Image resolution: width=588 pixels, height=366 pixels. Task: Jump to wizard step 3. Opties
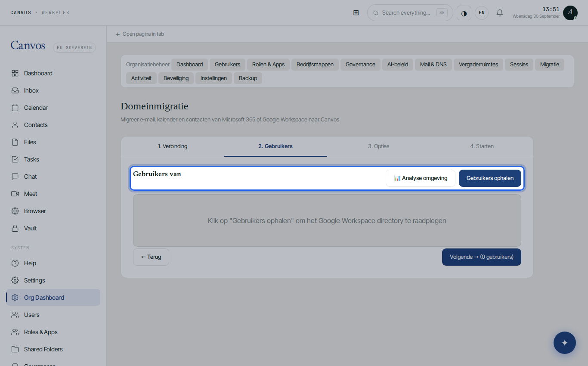click(378, 146)
